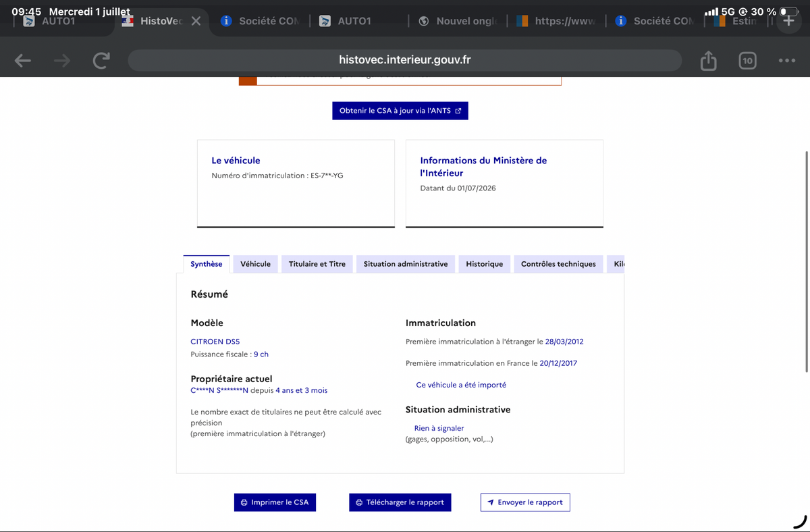Click the battery indicator in status bar

tap(788, 12)
